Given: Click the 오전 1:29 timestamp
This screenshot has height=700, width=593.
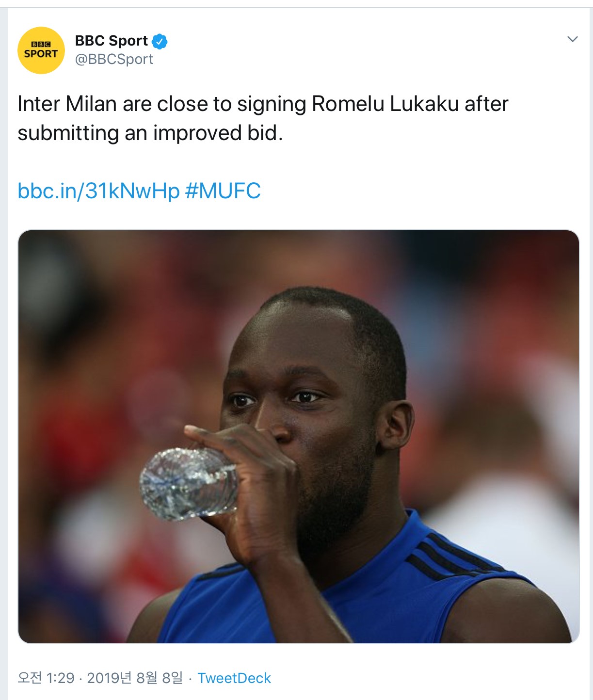Looking at the screenshot, I should click(46, 678).
